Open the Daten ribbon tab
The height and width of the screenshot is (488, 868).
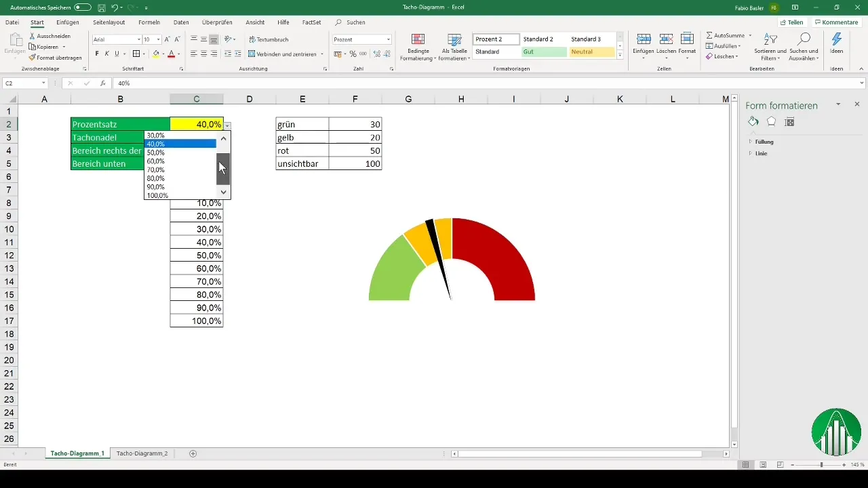click(x=181, y=22)
